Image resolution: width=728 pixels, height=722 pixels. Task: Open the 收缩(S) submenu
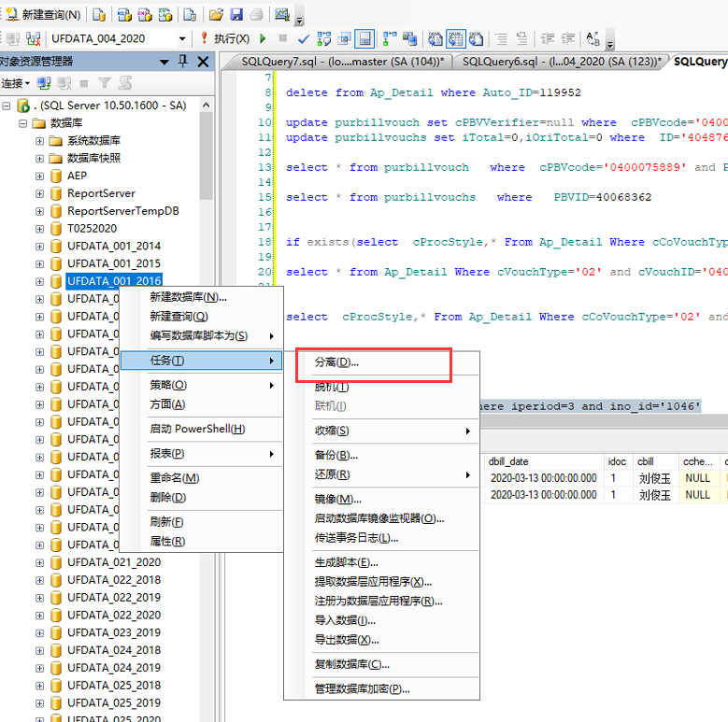(x=381, y=431)
